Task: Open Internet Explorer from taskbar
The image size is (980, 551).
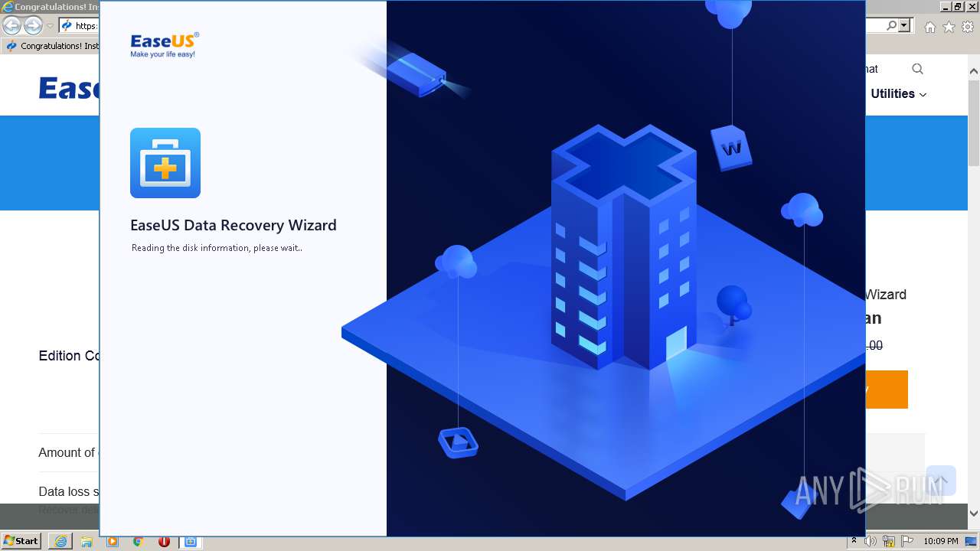Action: click(60, 541)
